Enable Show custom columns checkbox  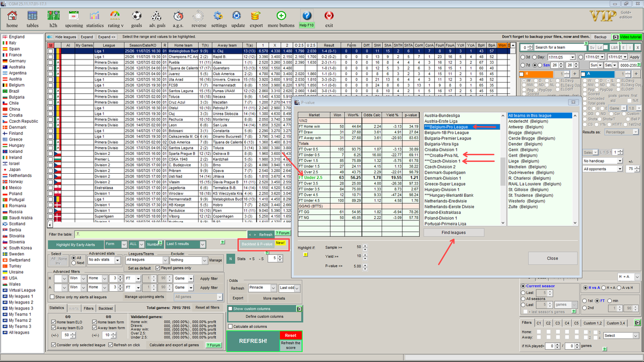(230, 309)
